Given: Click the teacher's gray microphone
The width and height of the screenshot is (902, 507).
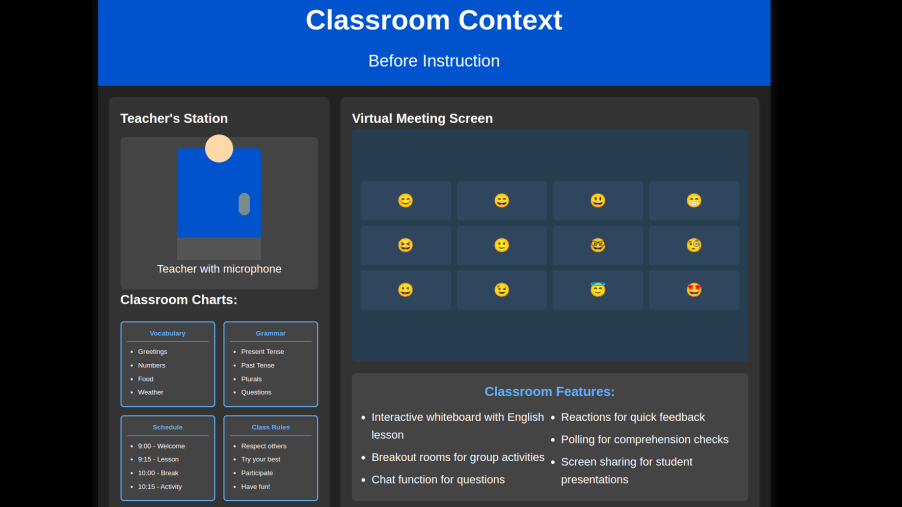Looking at the screenshot, I should (244, 204).
